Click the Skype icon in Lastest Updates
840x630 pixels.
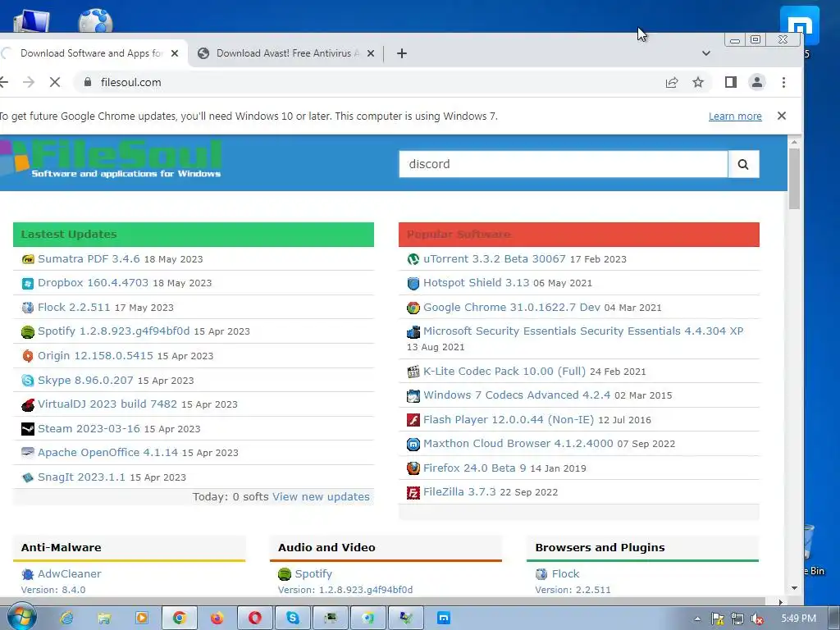click(28, 381)
